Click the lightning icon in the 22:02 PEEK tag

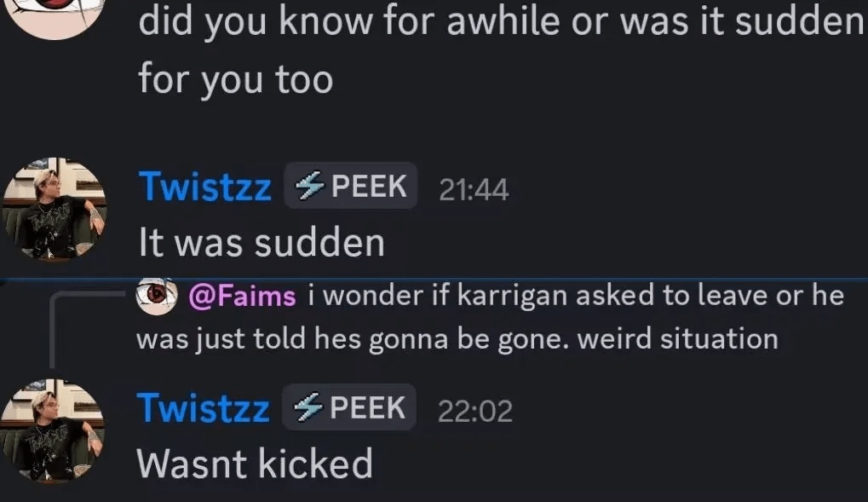tap(308, 407)
